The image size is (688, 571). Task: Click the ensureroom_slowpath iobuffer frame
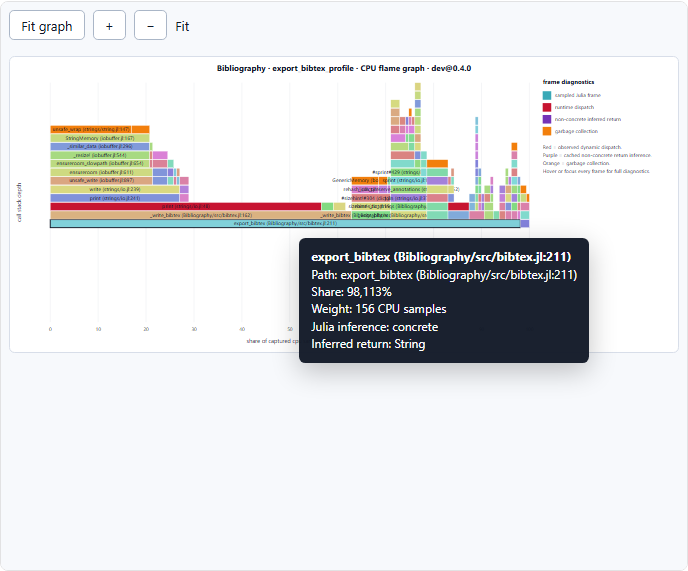(x=100, y=163)
